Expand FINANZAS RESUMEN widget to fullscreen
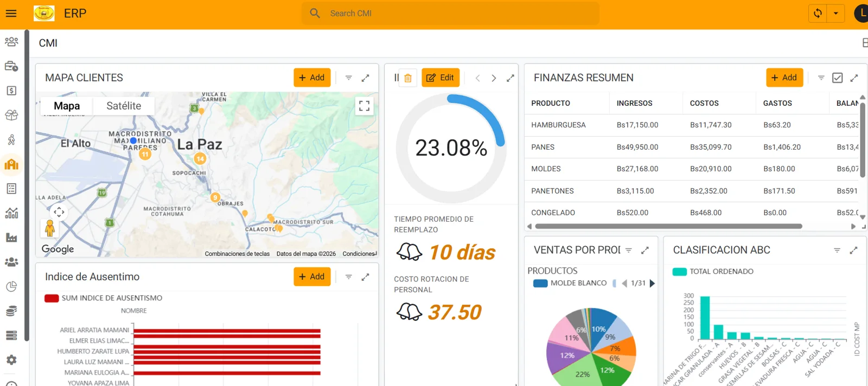 (x=854, y=78)
